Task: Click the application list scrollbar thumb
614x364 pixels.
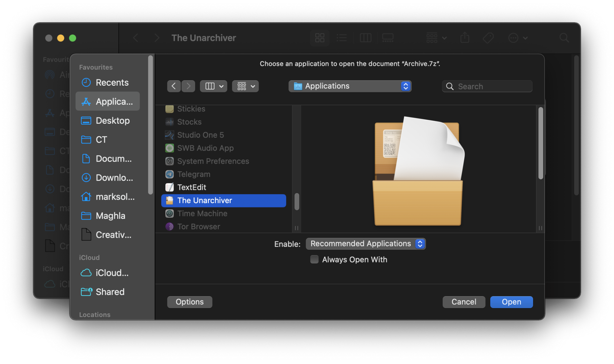Action: [297, 202]
